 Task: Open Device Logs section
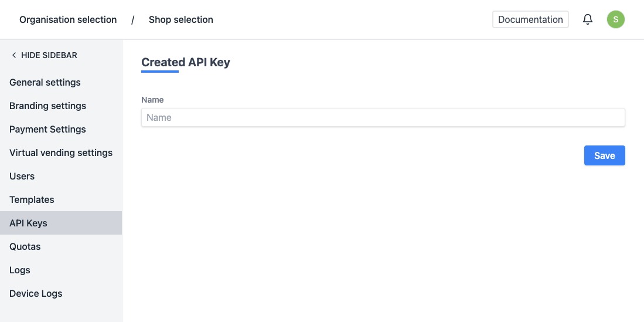pyautogui.click(x=36, y=293)
